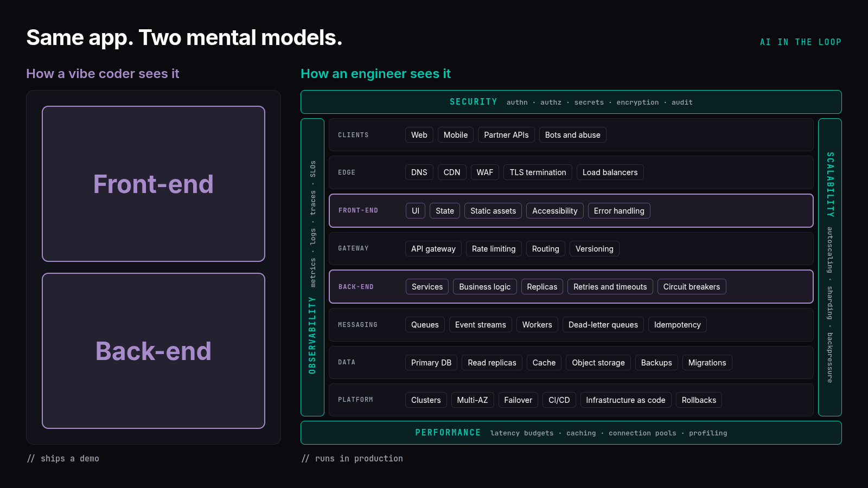Click the Replicas chip
Image resolution: width=868 pixels, height=488 pixels.
tap(542, 287)
